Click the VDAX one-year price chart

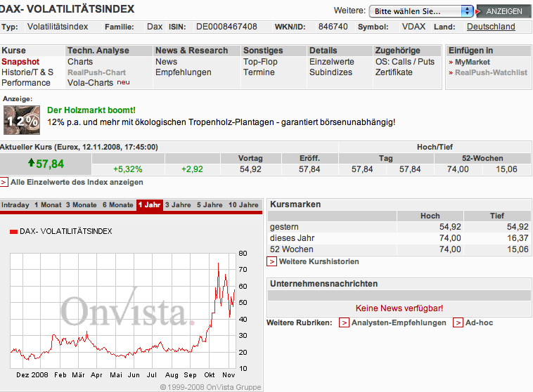(123, 311)
